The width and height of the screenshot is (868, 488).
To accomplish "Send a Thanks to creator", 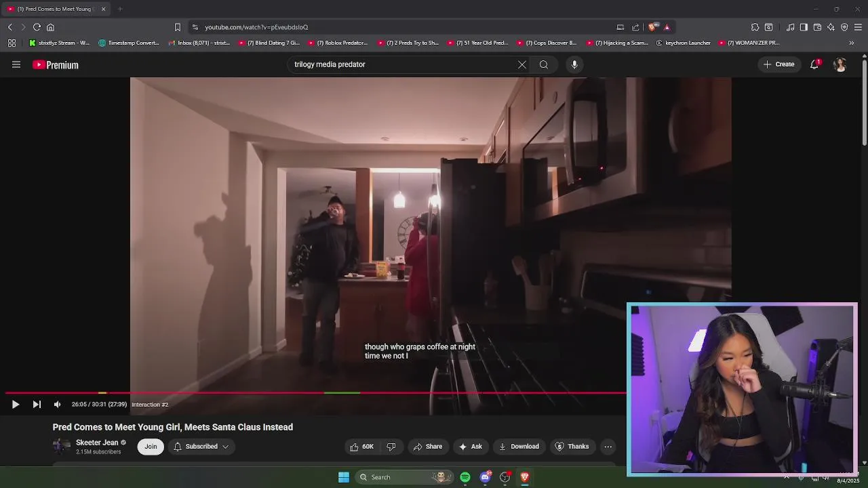I will coord(572,447).
